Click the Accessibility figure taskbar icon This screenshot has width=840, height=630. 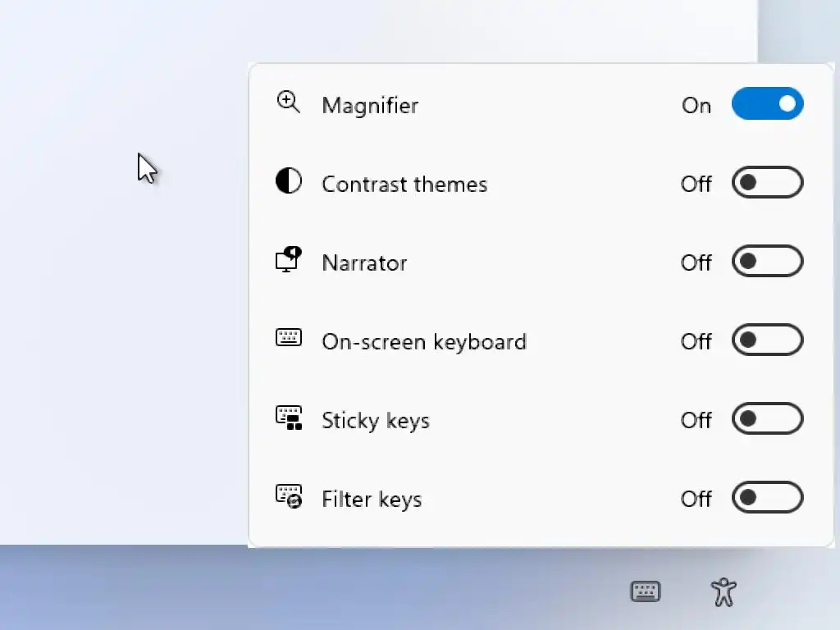tap(723, 591)
